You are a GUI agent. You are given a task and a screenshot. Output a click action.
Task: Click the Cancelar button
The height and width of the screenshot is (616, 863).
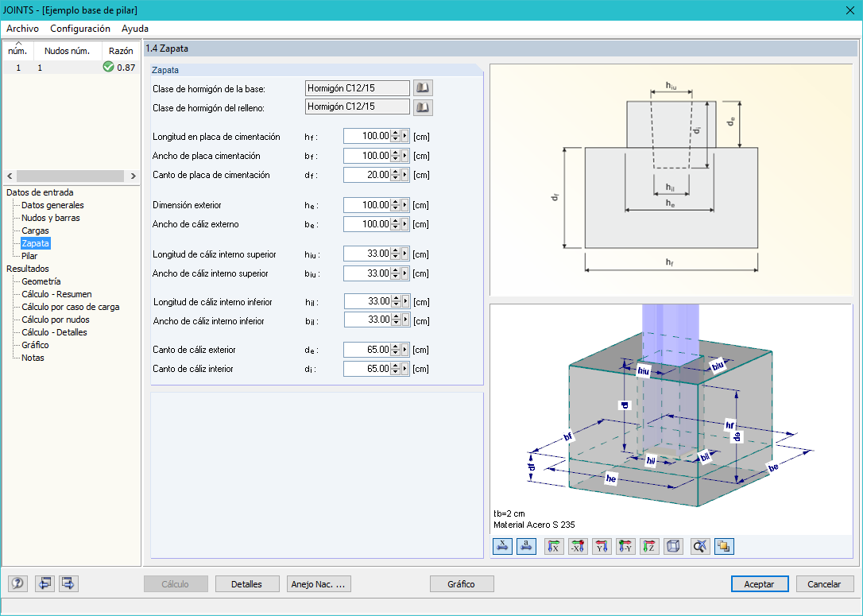(x=824, y=584)
